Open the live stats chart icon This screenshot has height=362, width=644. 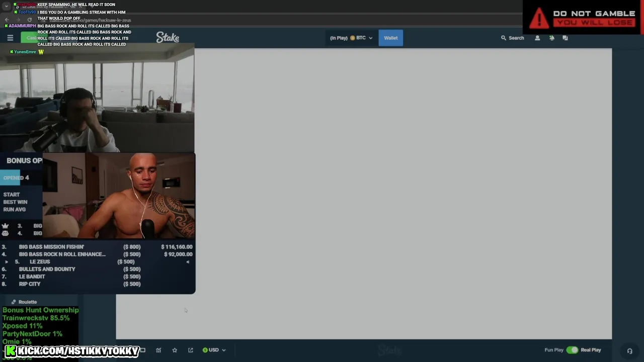point(158,350)
